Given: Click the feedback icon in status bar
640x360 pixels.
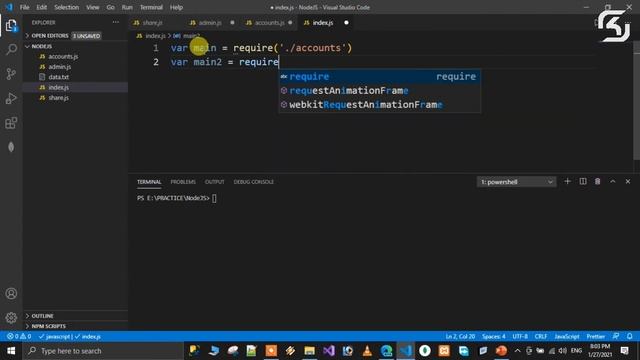Looking at the screenshot, I should [x=616, y=337].
